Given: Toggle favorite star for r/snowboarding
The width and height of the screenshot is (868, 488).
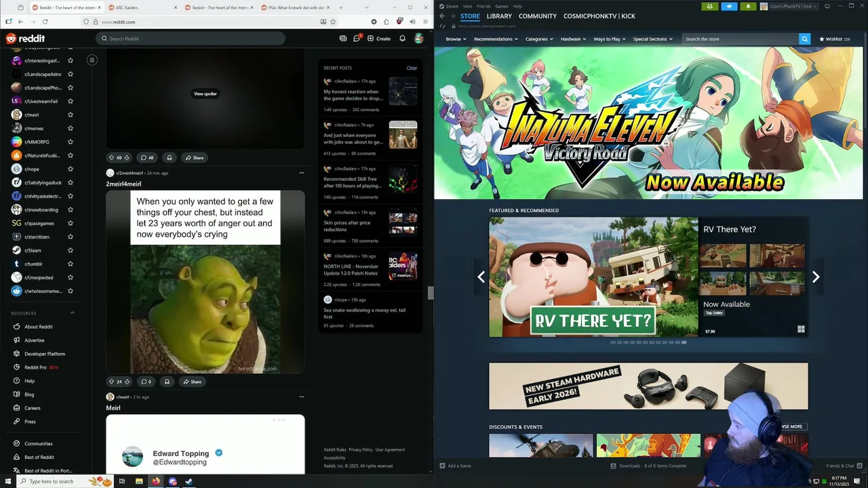Looking at the screenshot, I should click(x=71, y=209).
